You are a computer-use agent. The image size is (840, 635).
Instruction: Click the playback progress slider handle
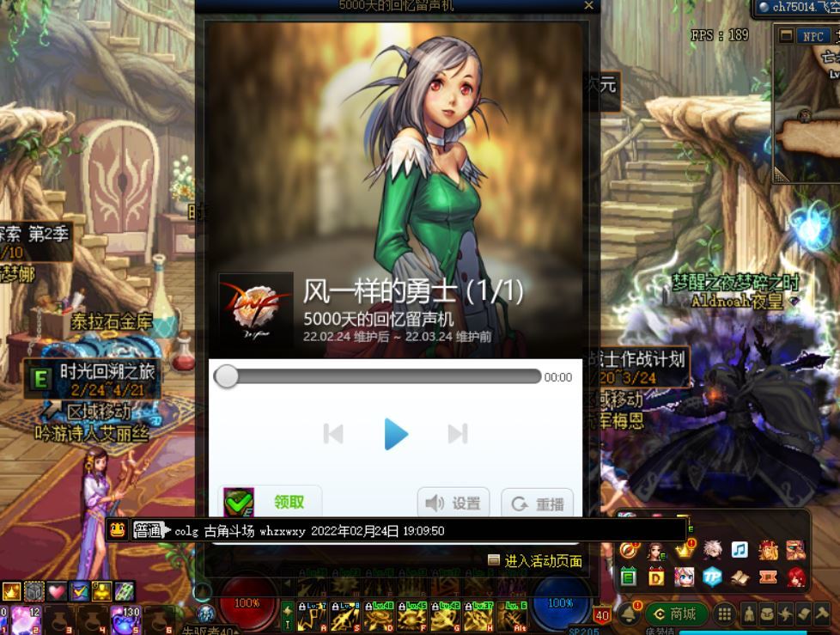click(226, 376)
